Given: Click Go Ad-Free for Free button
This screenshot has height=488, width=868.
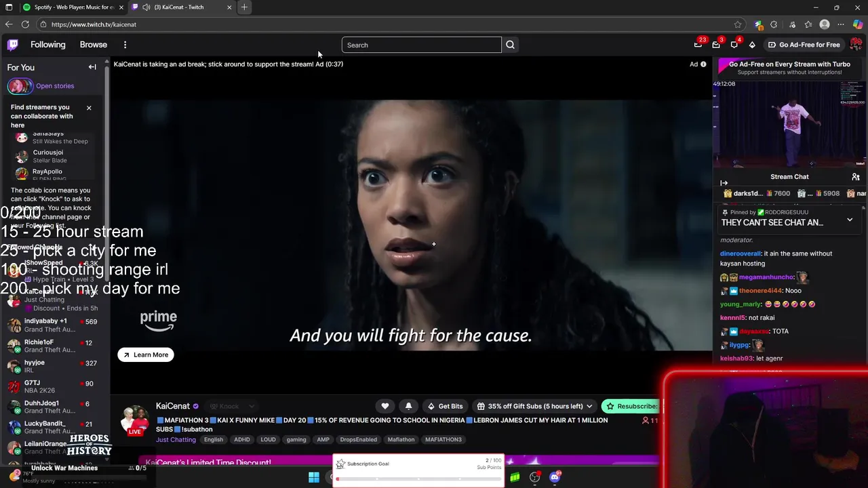Looking at the screenshot, I should (x=804, y=45).
